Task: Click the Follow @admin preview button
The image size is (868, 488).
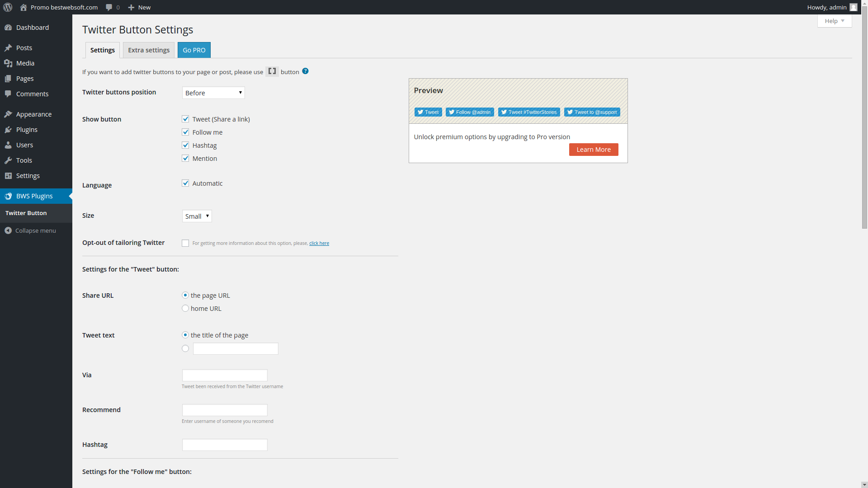Action: click(x=470, y=112)
